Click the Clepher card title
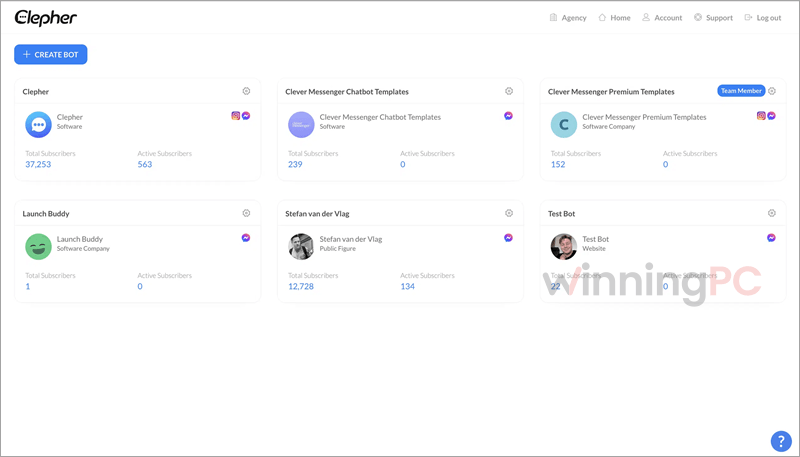This screenshot has height=457, width=800. (x=36, y=92)
